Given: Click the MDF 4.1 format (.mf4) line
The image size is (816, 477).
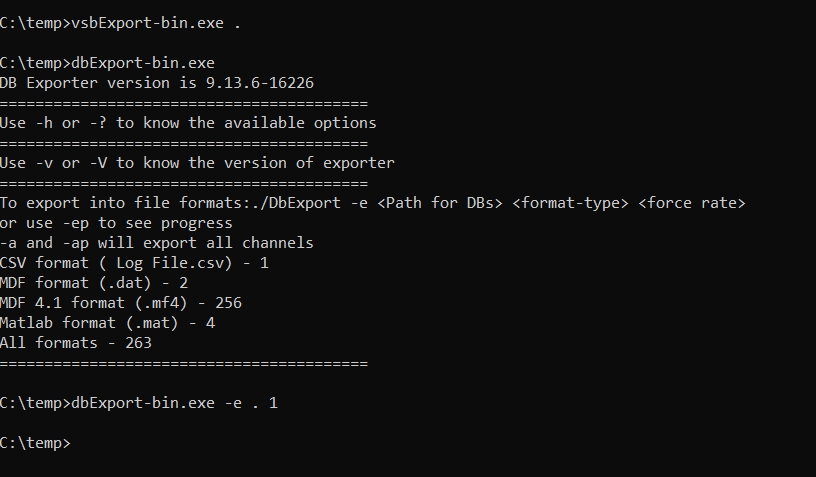Looking at the screenshot, I should 121,302.
